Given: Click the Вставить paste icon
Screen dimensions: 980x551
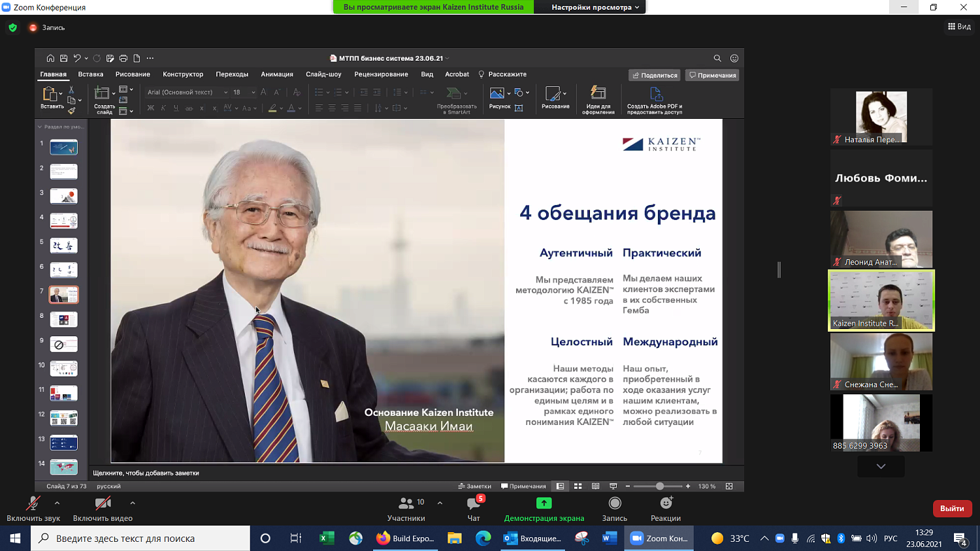Looking at the screenshot, I should pyautogui.click(x=50, y=94).
